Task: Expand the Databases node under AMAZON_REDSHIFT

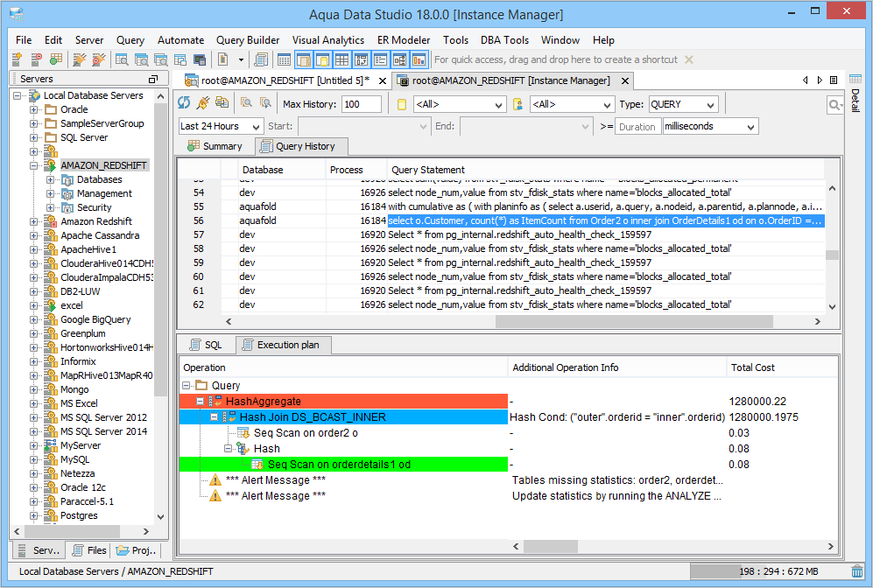Action: coord(50,179)
